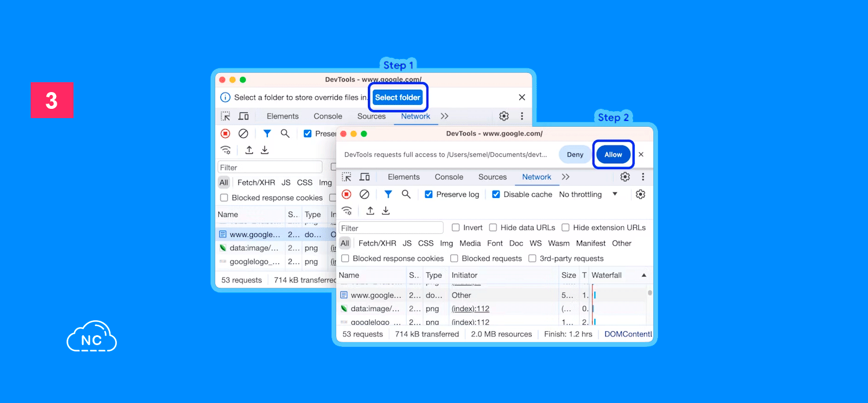This screenshot has width=868, height=403.
Task: Click the Filter field in Step 1 window
Action: click(270, 167)
